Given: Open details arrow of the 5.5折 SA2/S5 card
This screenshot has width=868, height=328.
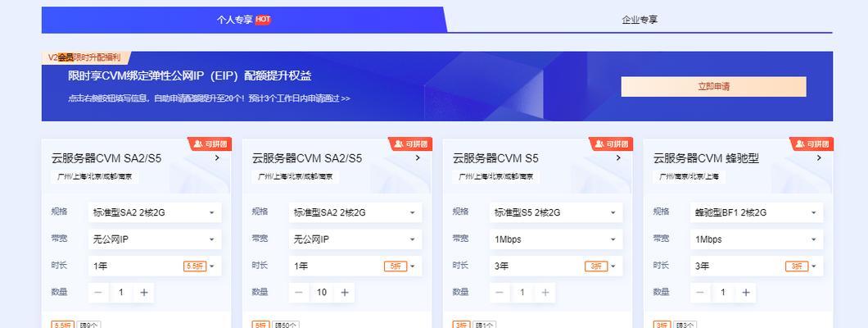Looking at the screenshot, I should tap(217, 158).
